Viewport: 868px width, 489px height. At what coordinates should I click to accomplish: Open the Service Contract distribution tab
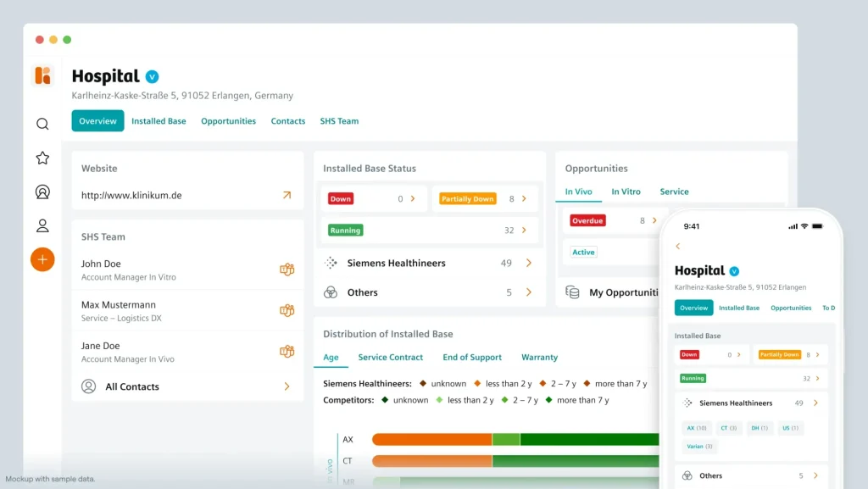[391, 357]
